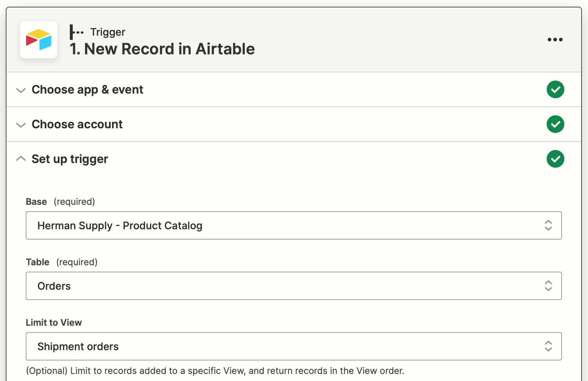Click the Choose app & event heading
588x381 pixels.
[87, 89]
